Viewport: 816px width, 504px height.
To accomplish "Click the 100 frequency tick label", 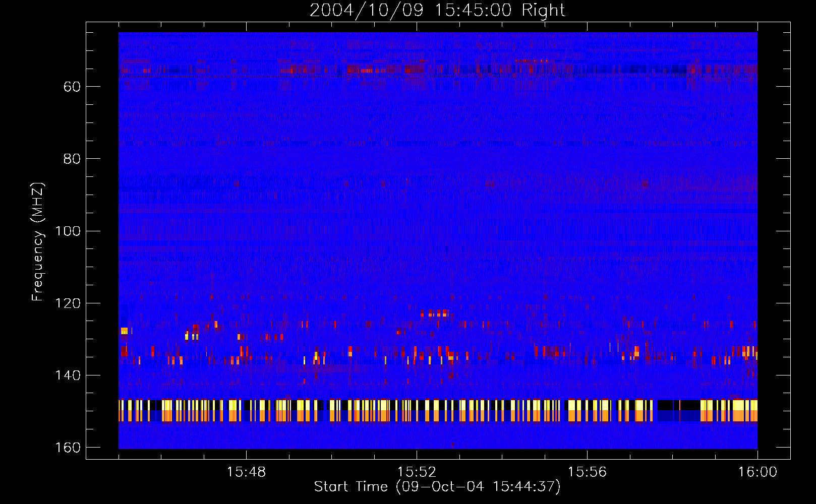I will 68,231.
